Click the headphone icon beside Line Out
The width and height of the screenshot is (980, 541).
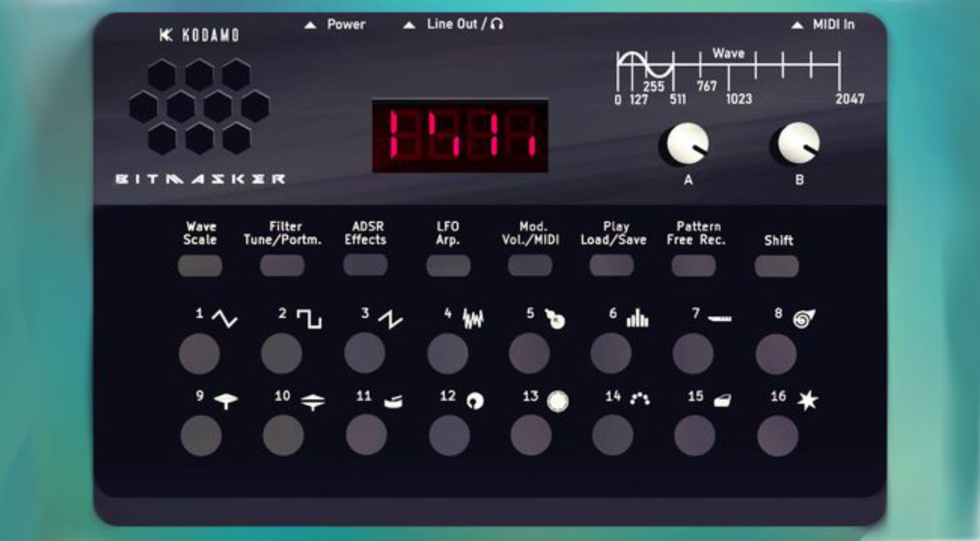[497, 24]
